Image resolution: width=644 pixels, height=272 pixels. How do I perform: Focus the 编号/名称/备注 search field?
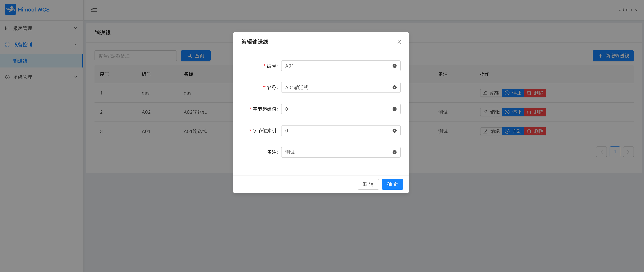click(x=136, y=56)
